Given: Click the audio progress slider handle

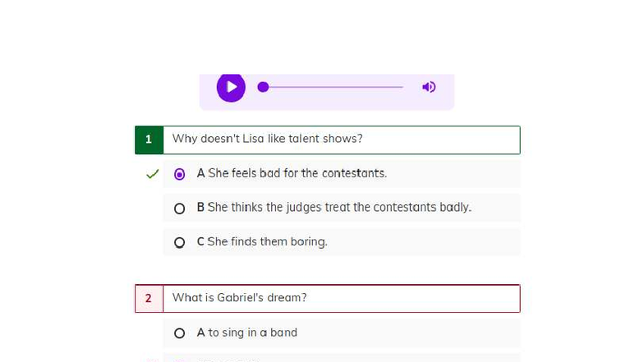Looking at the screenshot, I should click(263, 87).
